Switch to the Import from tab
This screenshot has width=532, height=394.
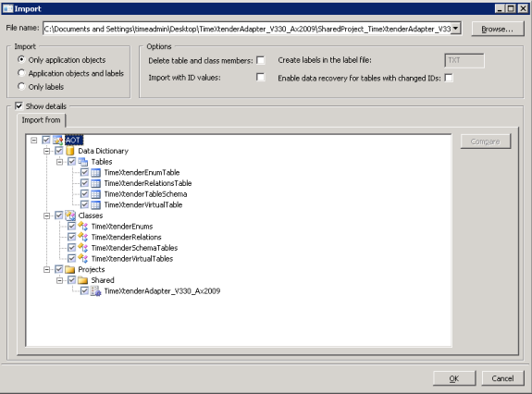pos(41,120)
